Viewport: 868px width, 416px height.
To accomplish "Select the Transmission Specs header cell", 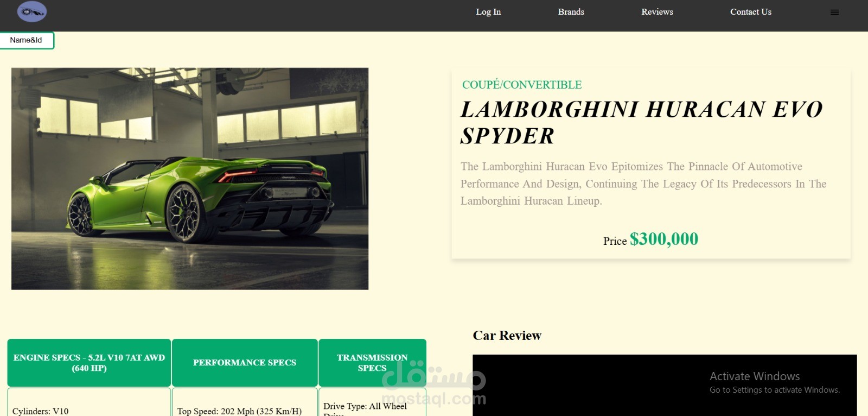I will pos(372,363).
